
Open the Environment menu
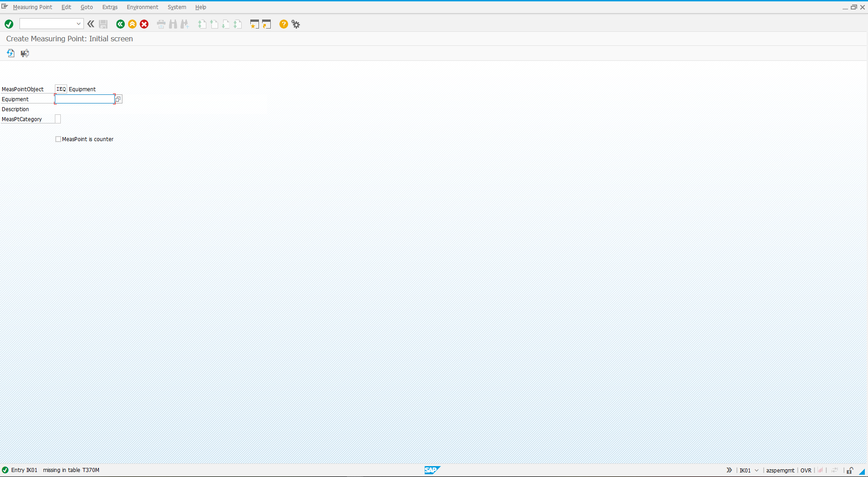pyautogui.click(x=142, y=7)
